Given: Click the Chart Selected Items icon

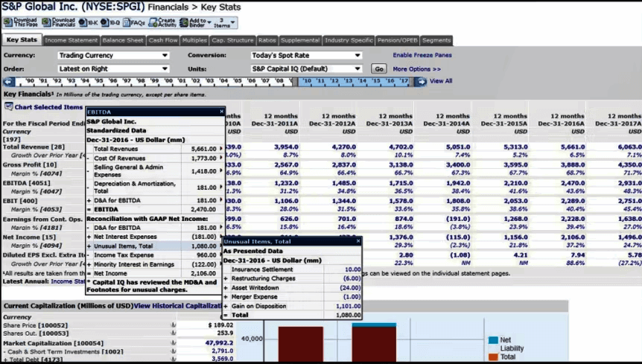Looking at the screenshot, I should [x=9, y=106].
